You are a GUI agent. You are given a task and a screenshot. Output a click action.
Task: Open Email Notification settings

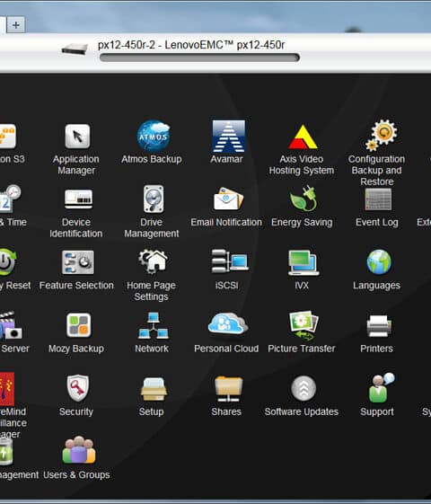[228, 199]
